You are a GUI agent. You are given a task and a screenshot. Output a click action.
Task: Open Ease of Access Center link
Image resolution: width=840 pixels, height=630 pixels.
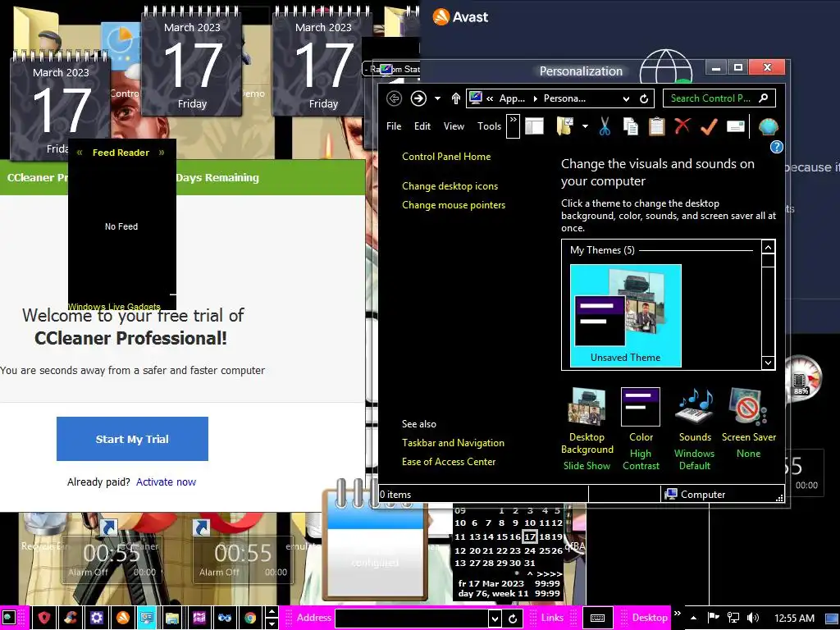coord(449,461)
